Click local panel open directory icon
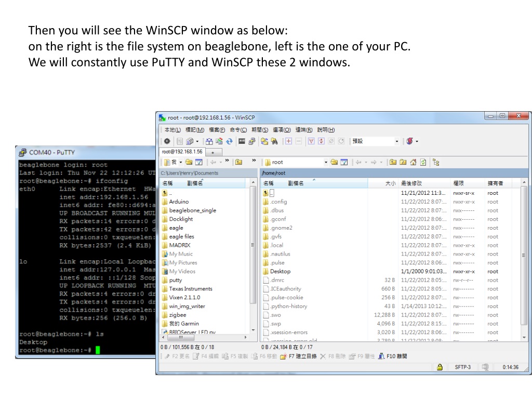This screenshot has height=399, width=532. (x=189, y=162)
